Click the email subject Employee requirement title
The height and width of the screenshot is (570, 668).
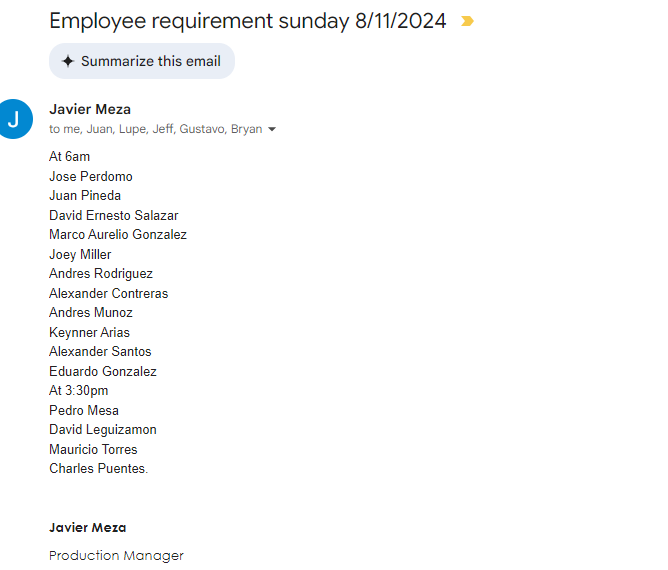(x=247, y=21)
